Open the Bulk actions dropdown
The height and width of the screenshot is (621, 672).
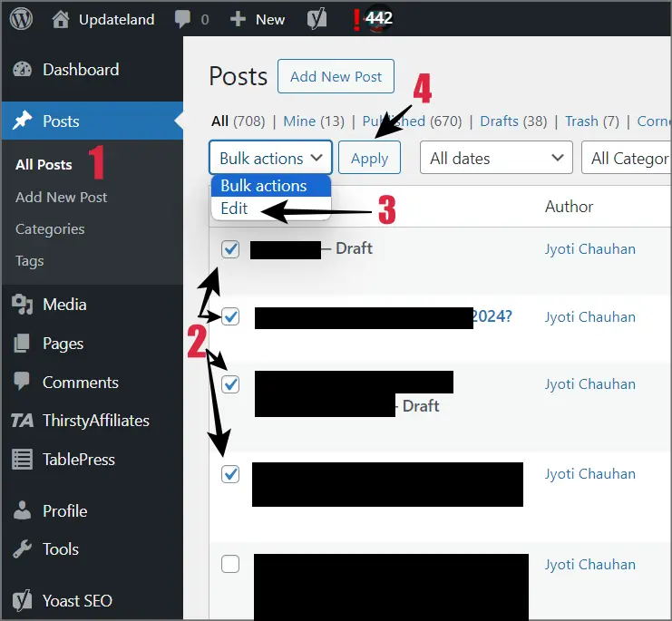[270, 158]
